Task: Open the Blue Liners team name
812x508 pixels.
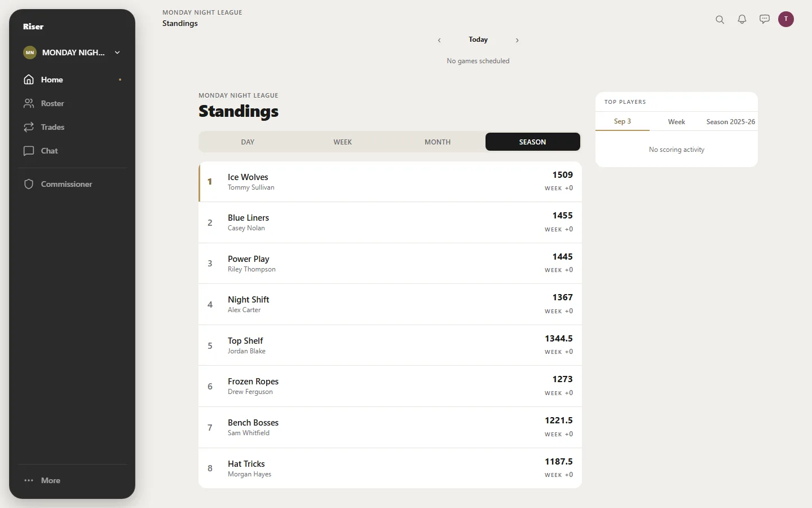Action: click(249, 218)
